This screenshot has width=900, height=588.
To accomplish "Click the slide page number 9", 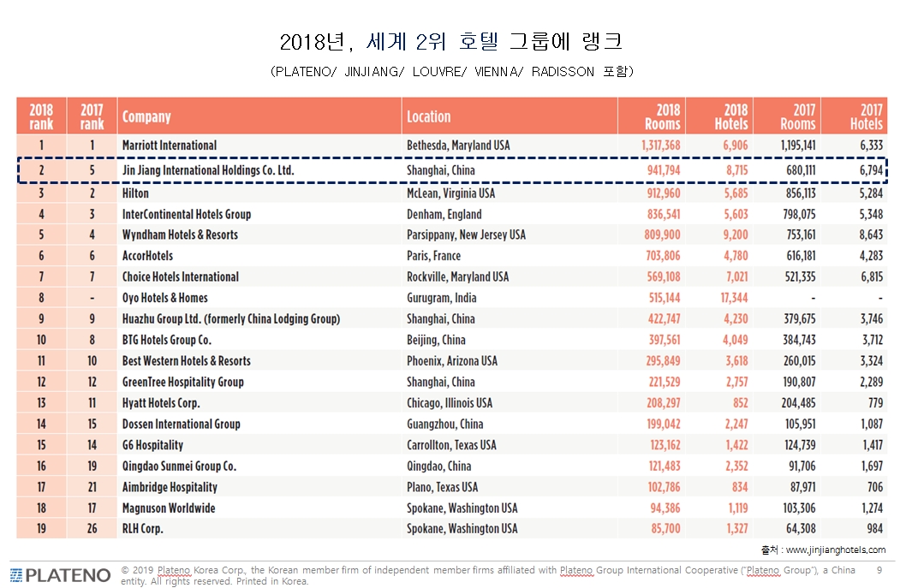I will click(879, 570).
